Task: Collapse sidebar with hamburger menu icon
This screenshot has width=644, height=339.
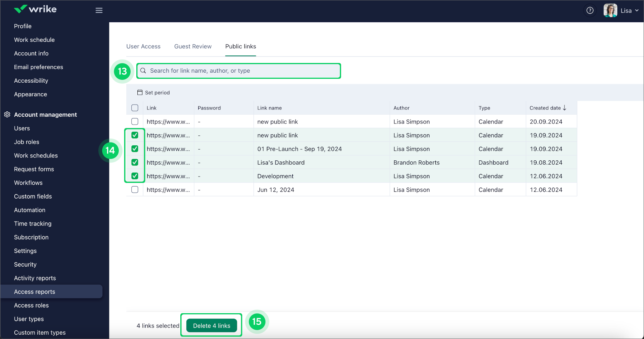Action: pos(99,10)
